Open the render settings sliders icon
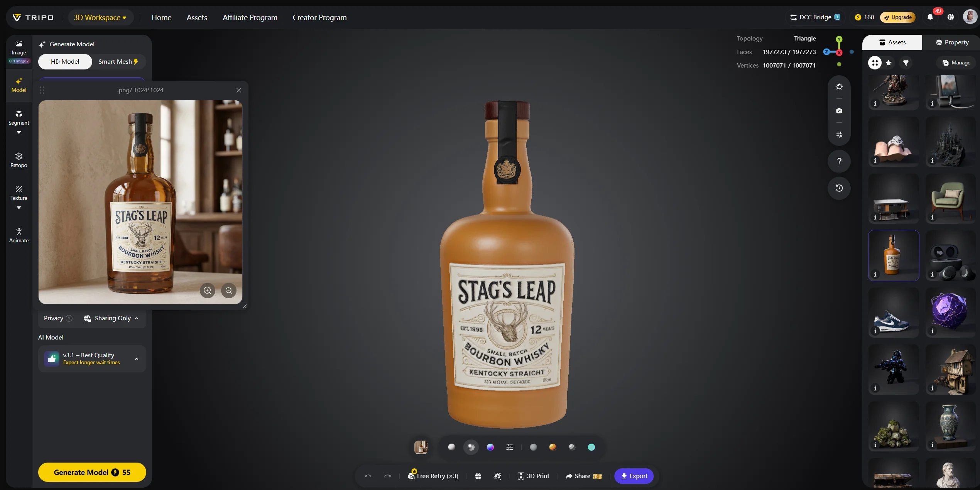The width and height of the screenshot is (980, 490). 510,447
